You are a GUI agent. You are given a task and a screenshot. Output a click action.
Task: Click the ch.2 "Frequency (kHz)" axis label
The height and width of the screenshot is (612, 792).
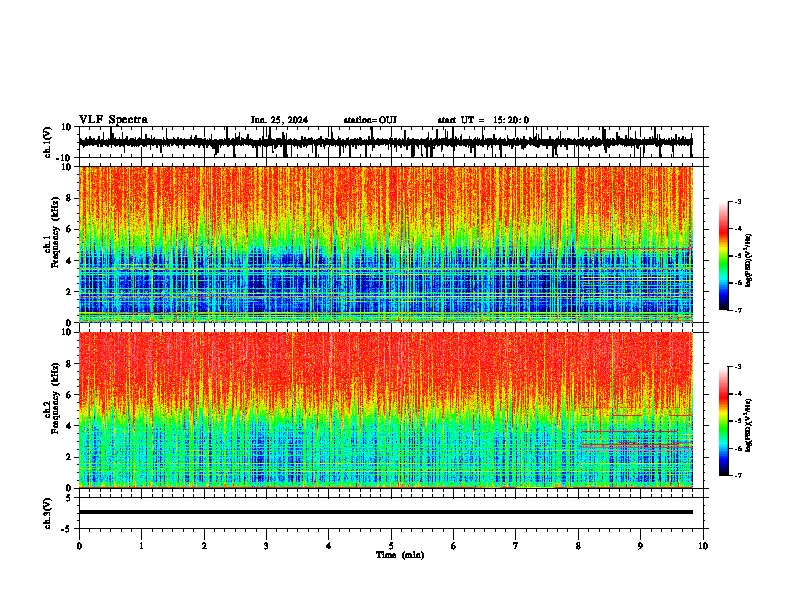(56, 398)
